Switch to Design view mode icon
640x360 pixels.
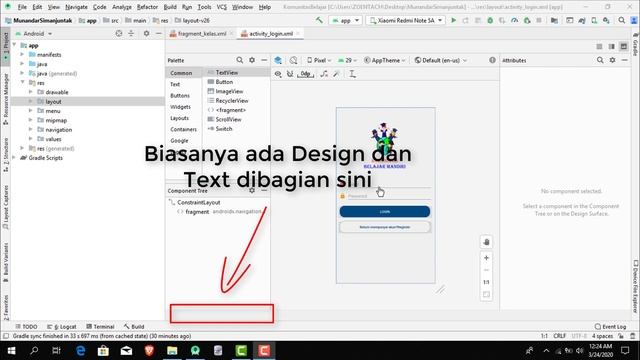[x=624, y=47]
